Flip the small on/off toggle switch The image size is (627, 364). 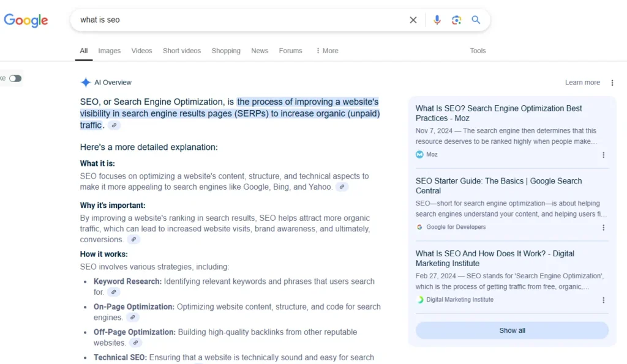(x=15, y=78)
